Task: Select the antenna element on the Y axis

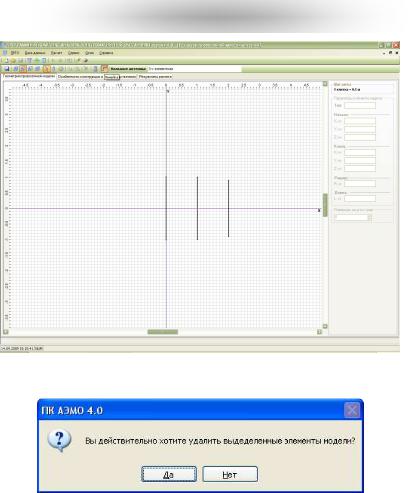Action: [166, 208]
